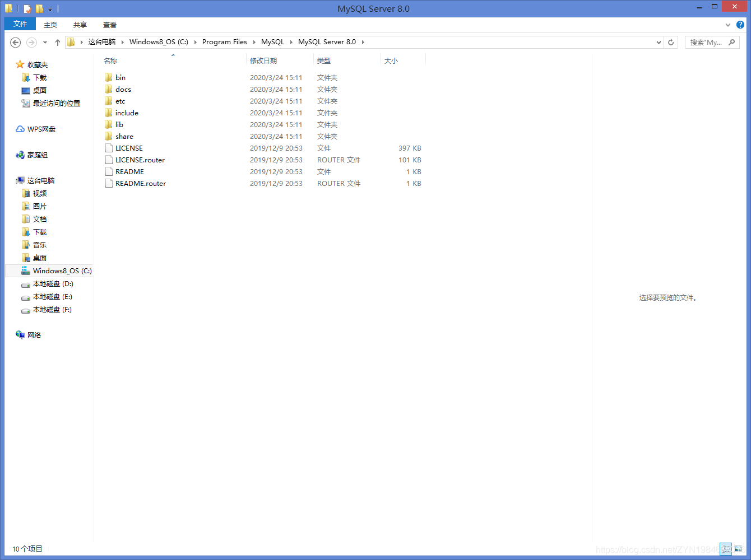Screen dimensions: 751x560
Task: Click the LICENSE.router file icon
Action: click(109, 160)
